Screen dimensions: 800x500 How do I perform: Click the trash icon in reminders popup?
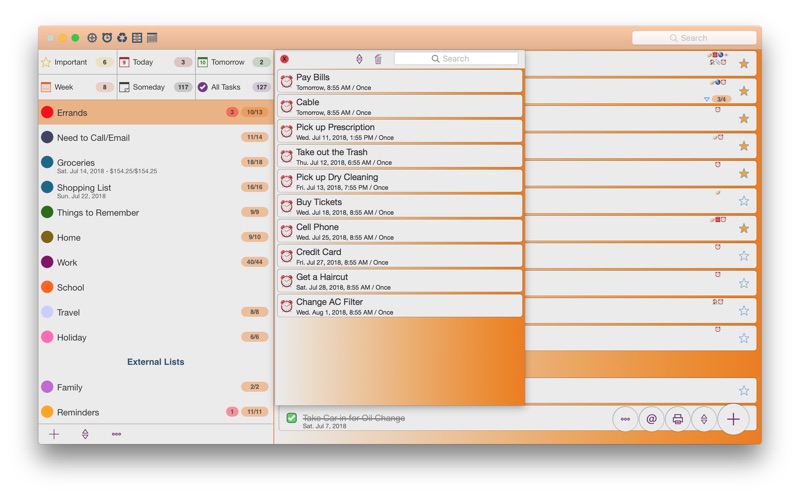378,59
